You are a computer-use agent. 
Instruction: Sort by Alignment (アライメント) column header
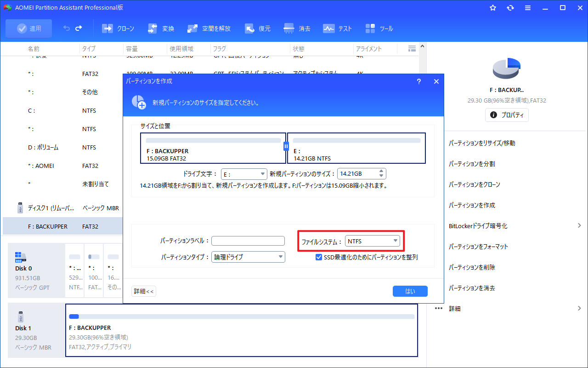[x=369, y=49]
